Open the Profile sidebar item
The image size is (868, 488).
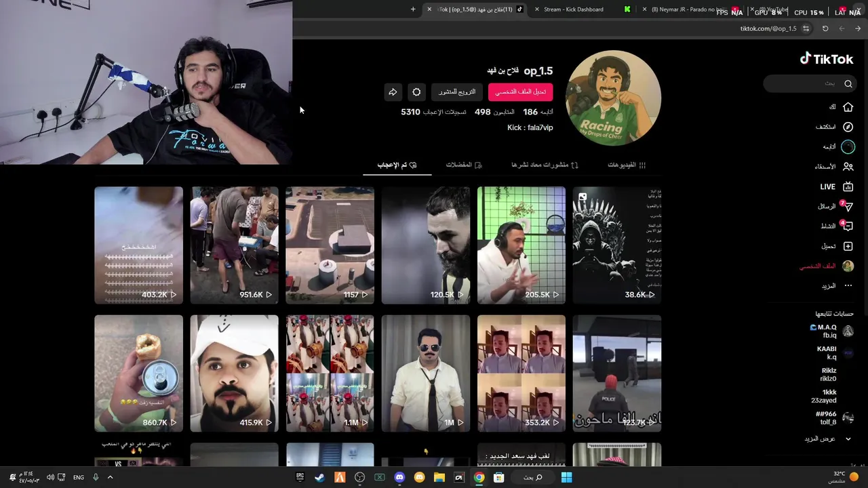tap(827, 266)
